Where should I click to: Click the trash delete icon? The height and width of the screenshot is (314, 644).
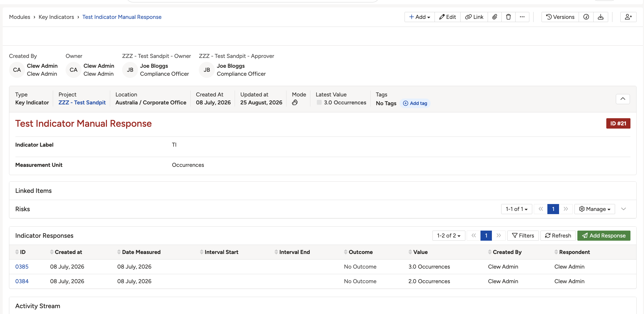(x=508, y=17)
